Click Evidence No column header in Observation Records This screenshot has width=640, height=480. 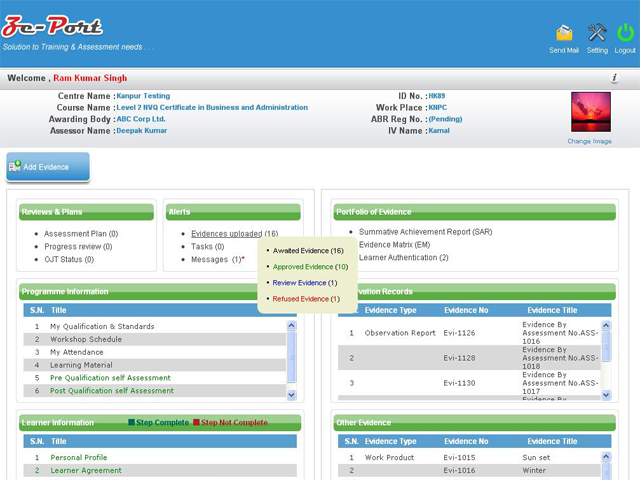(x=466, y=310)
